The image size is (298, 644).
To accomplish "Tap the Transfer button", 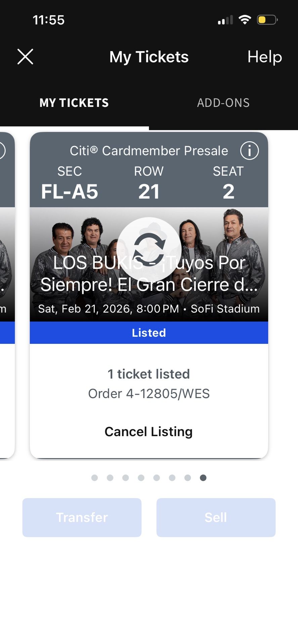I will coord(82,517).
